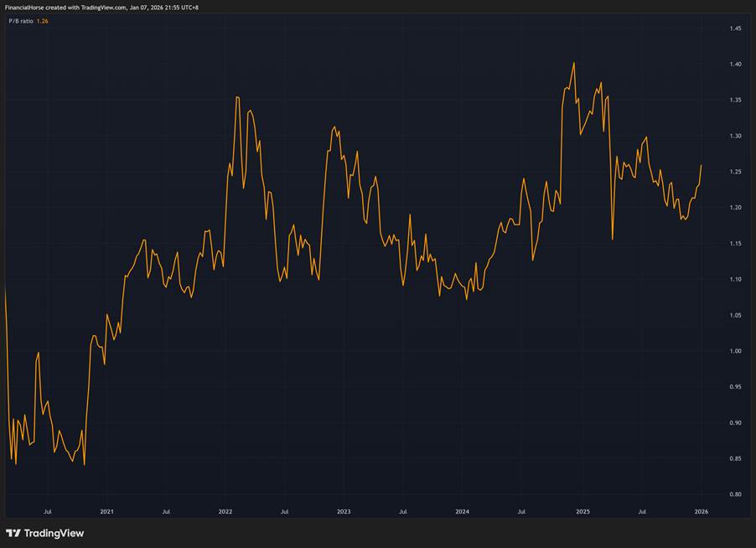Click the Jul label between 2021 and 2022

pos(166,510)
